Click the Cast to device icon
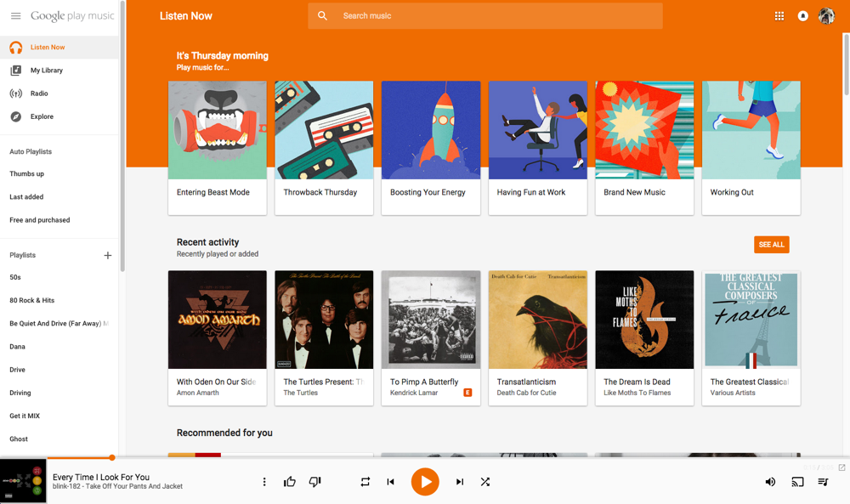Viewport: 850px width, 504px height. (x=797, y=482)
